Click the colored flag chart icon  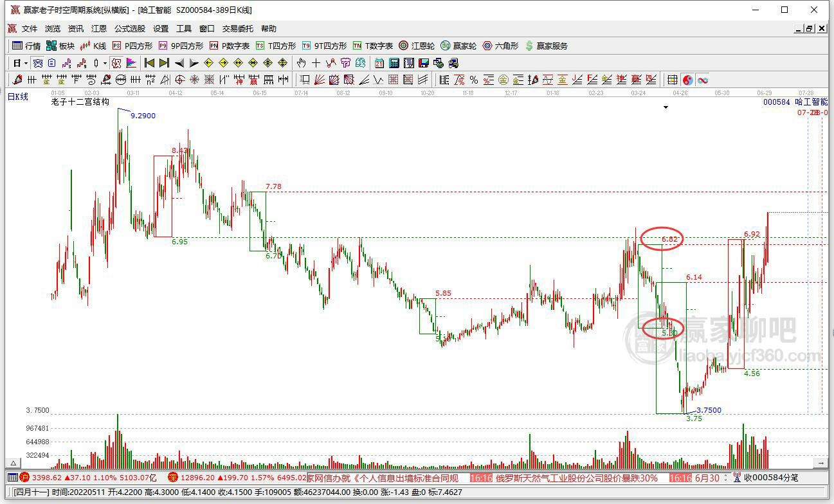[131, 63]
